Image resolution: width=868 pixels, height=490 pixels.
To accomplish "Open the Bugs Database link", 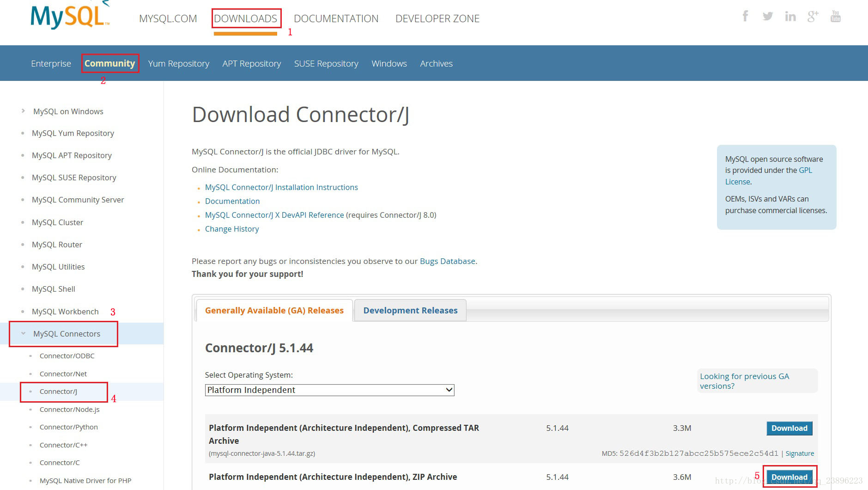I will [x=448, y=261].
